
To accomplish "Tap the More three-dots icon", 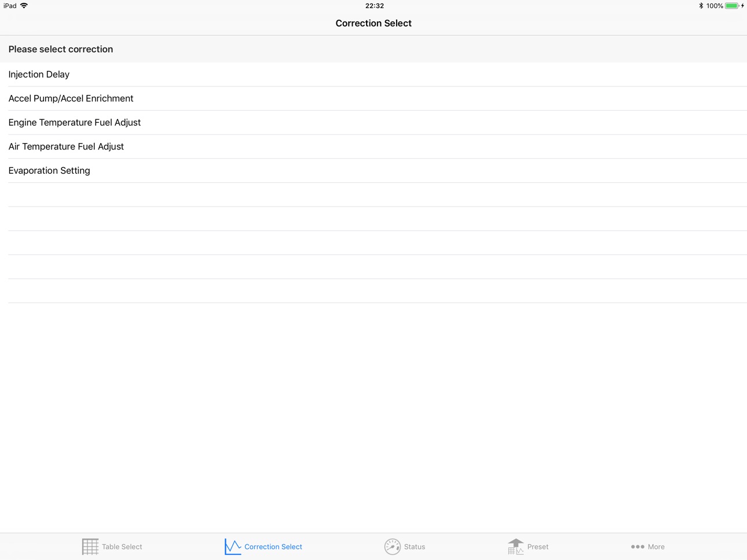I will (638, 547).
